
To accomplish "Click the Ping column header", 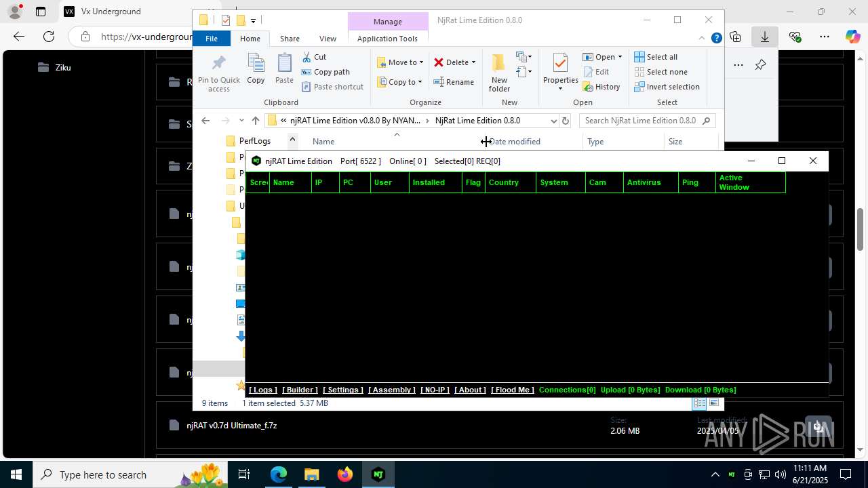I will tap(696, 182).
